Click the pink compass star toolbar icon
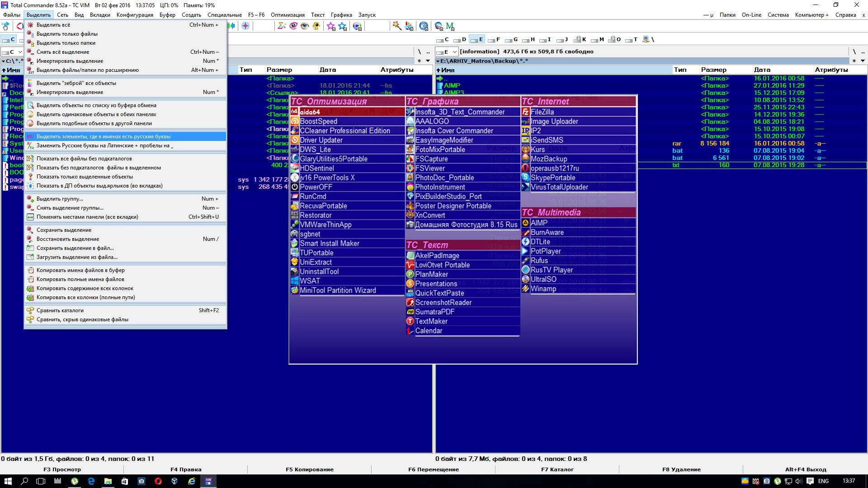868x488 pixels. (x=245, y=26)
